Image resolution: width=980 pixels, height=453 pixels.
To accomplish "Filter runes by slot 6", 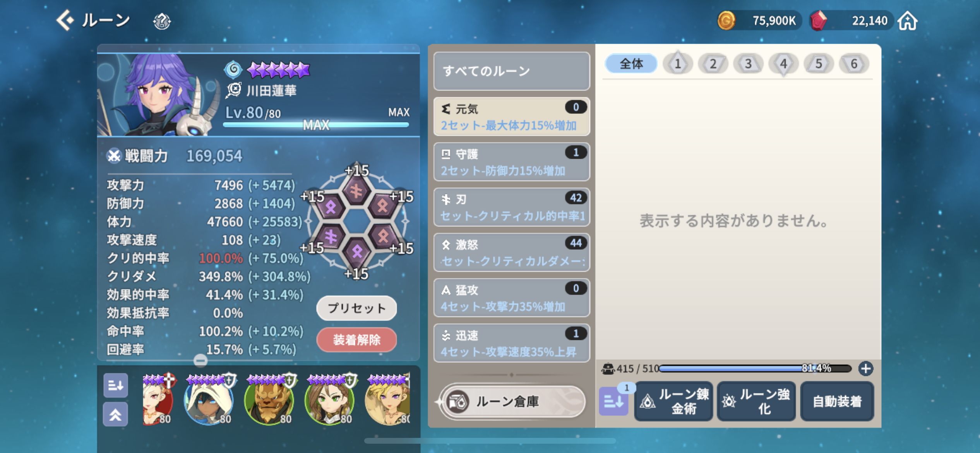I will click(x=854, y=63).
